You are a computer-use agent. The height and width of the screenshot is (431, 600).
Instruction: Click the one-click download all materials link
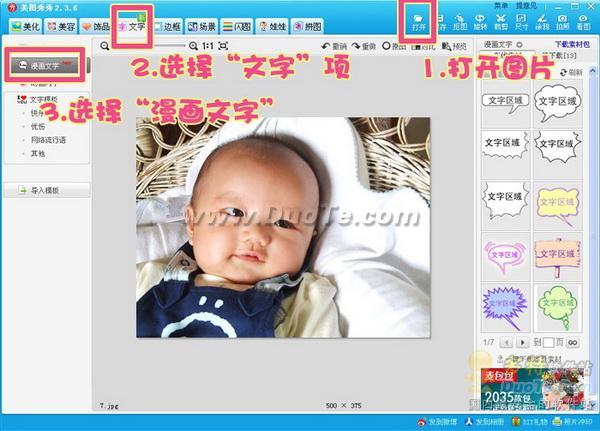531,360
